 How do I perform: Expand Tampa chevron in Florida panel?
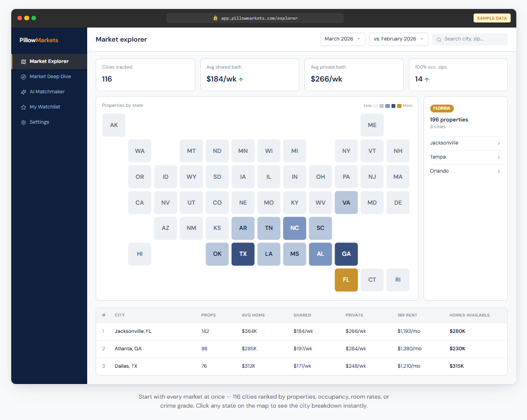(x=499, y=157)
